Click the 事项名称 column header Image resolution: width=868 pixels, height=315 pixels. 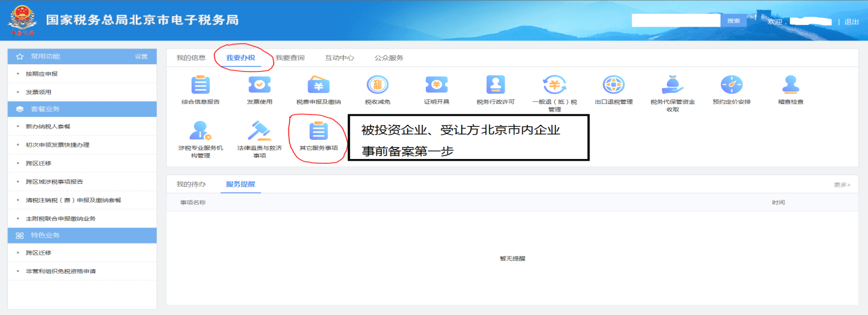[x=192, y=203]
